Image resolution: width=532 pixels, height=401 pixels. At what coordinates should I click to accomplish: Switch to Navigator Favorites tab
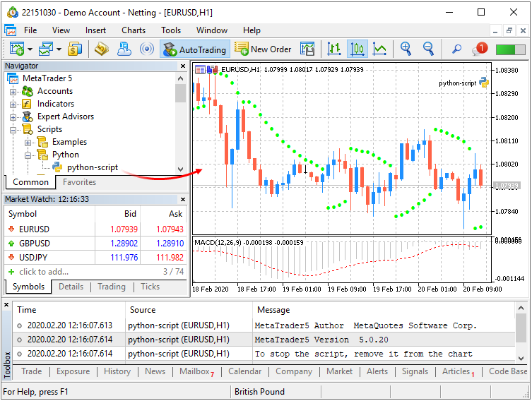tap(79, 182)
